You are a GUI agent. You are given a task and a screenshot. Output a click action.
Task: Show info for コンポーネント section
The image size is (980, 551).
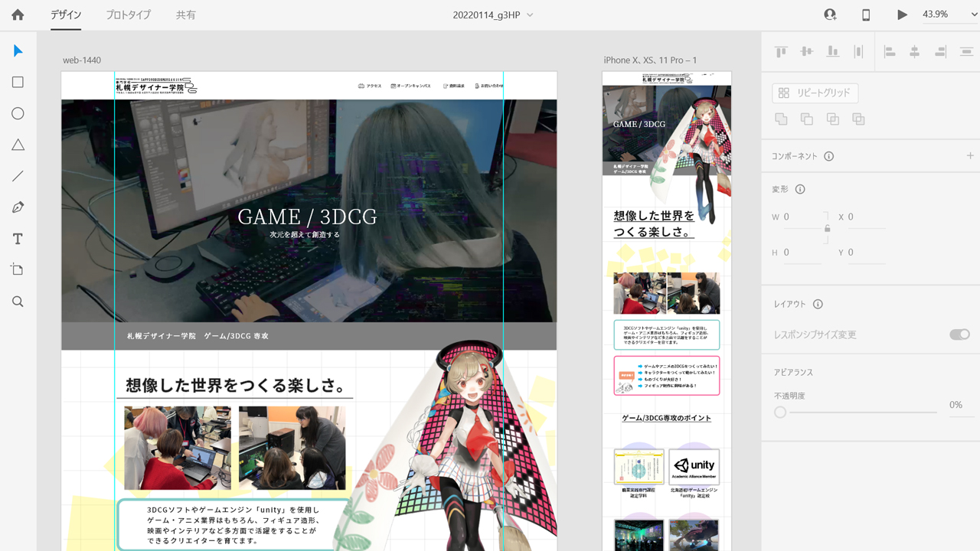tap(829, 156)
